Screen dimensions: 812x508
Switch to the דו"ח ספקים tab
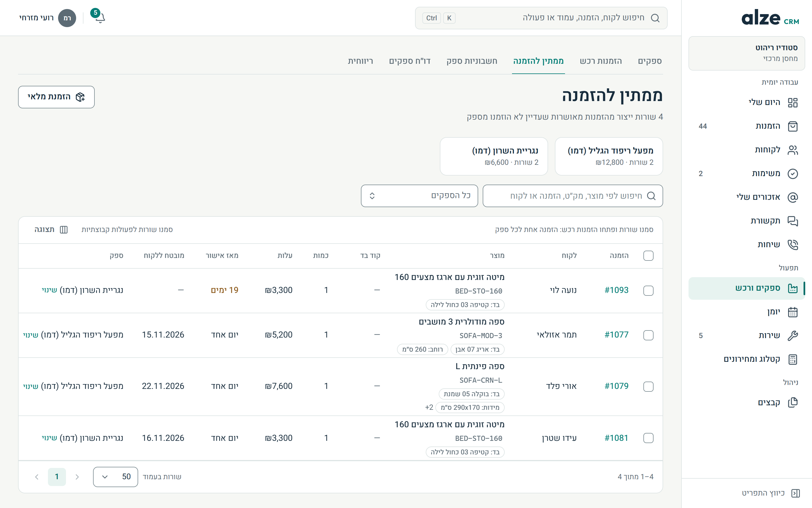point(410,61)
